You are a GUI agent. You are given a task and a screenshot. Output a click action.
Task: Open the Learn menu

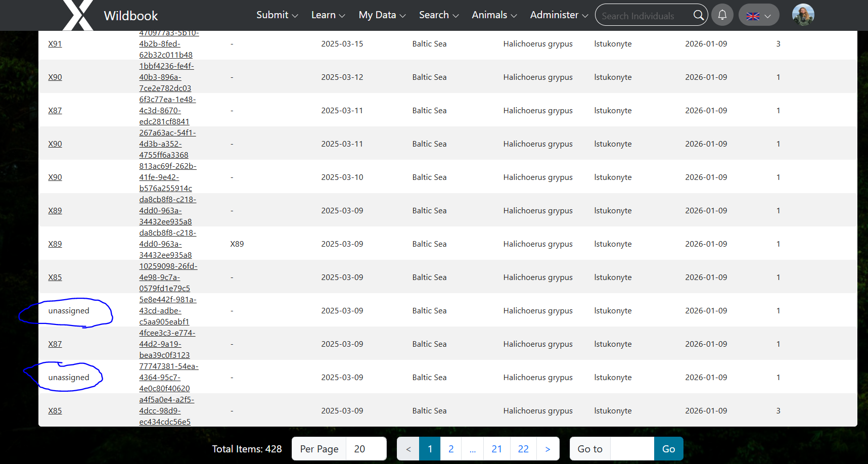(328, 15)
